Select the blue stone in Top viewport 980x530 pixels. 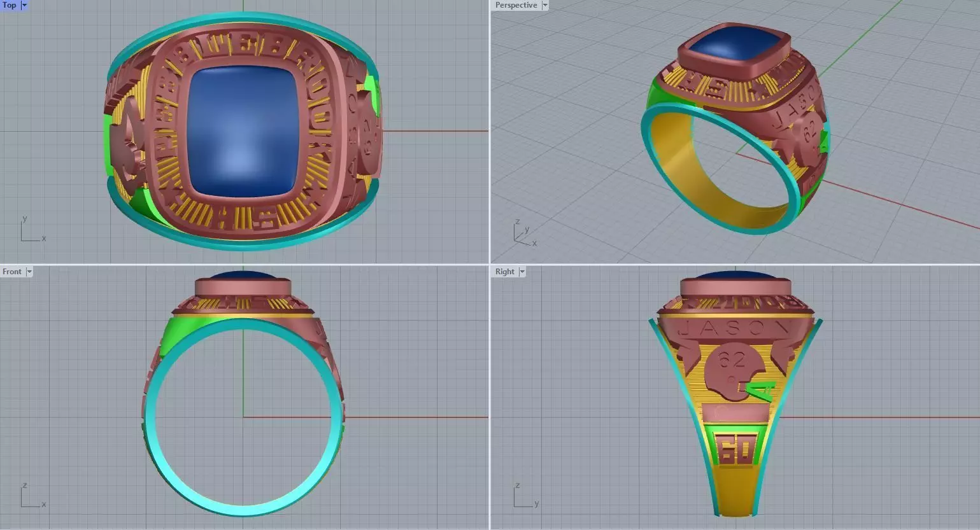[243, 132]
